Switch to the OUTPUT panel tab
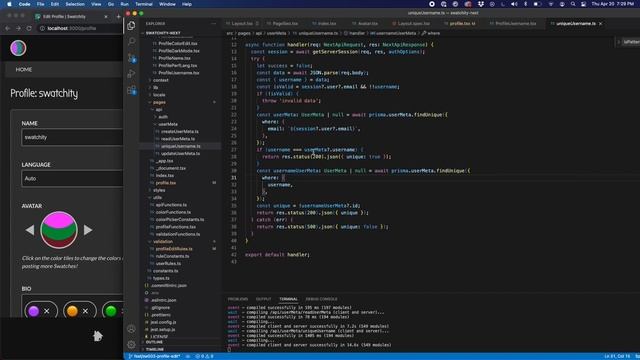The image size is (640, 360). pyautogui.click(x=263, y=299)
